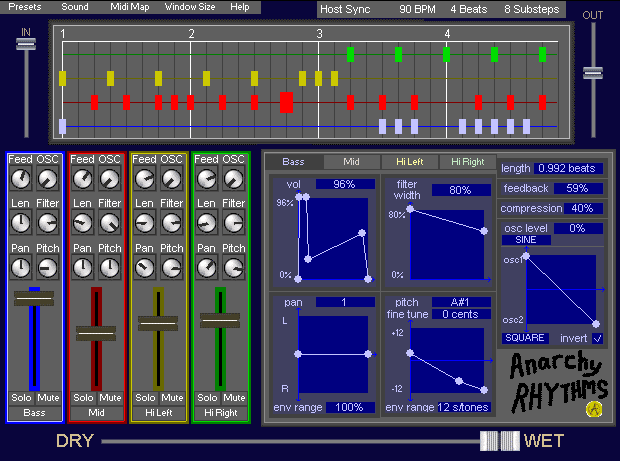Open the Host Sync mode selector
The image size is (620, 461).
tap(345, 9)
